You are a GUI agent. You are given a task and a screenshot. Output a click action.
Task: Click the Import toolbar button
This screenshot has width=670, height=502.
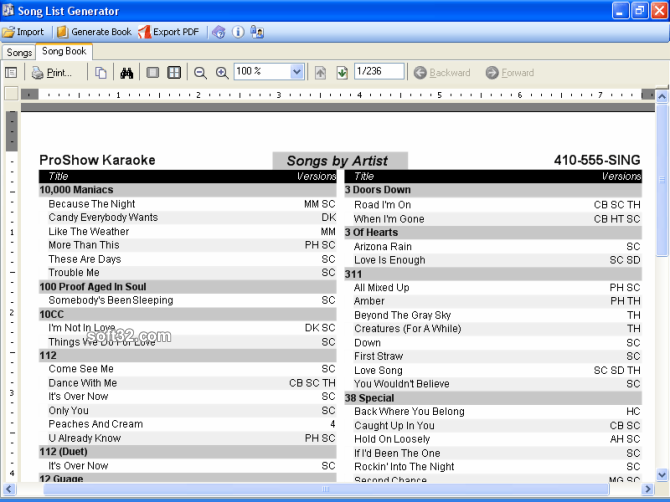point(24,32)
